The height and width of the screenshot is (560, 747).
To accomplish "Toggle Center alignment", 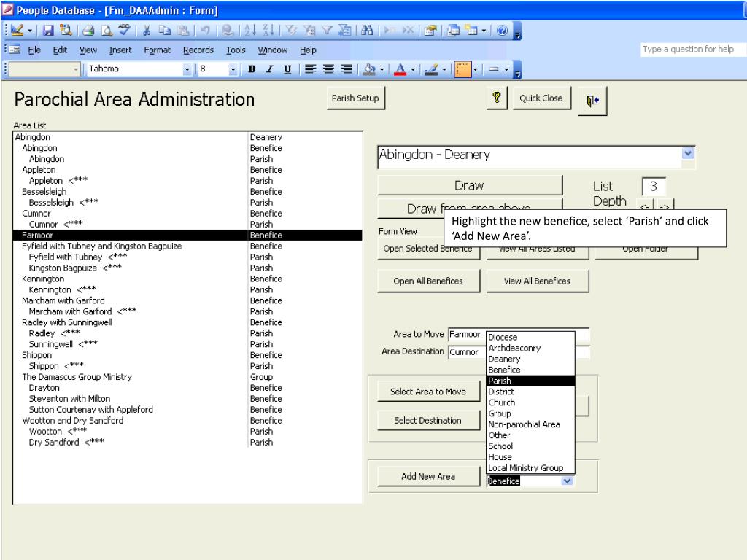I will click(328, 69).
